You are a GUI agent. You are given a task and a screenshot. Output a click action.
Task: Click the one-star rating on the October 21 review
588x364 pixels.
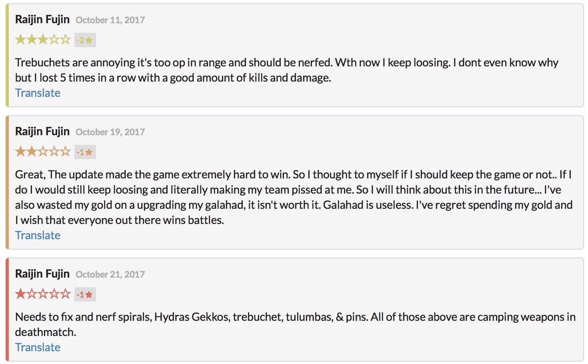[43, 294]
